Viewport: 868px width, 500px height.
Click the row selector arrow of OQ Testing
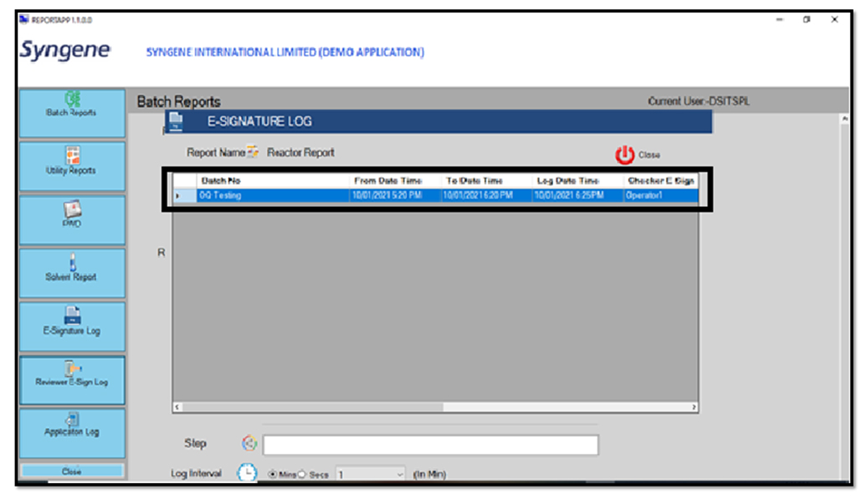pos(185,195)
